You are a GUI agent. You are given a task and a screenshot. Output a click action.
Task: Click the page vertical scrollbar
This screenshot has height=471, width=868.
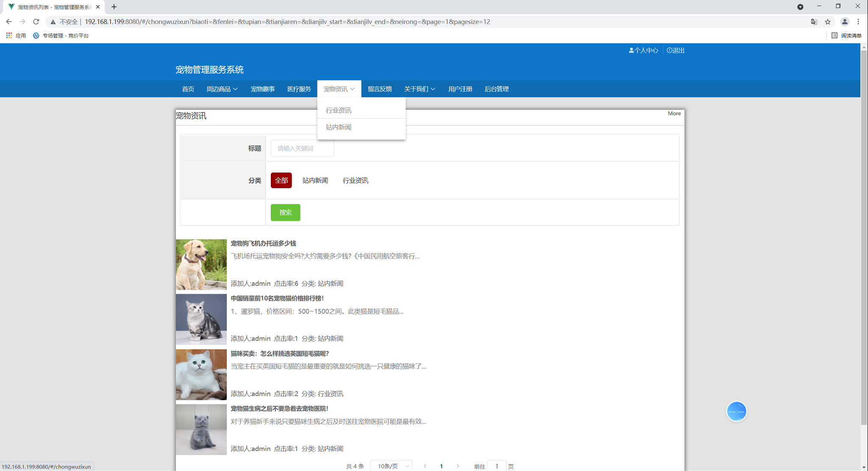[864, 237]
